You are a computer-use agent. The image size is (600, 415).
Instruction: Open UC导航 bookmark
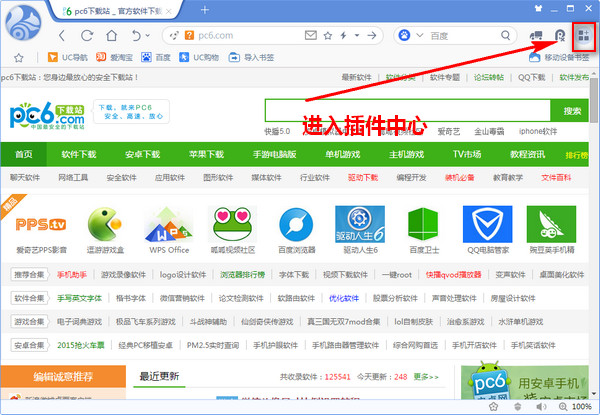click(68, 57)
